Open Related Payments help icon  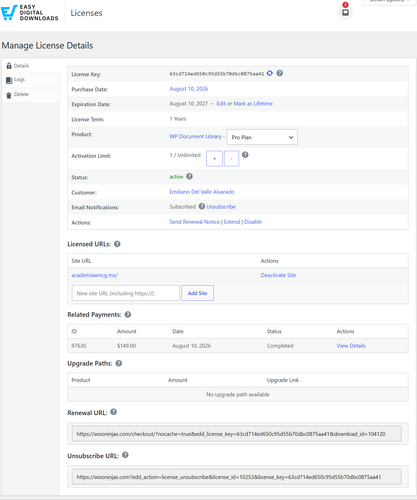click(x=128, y=314)
